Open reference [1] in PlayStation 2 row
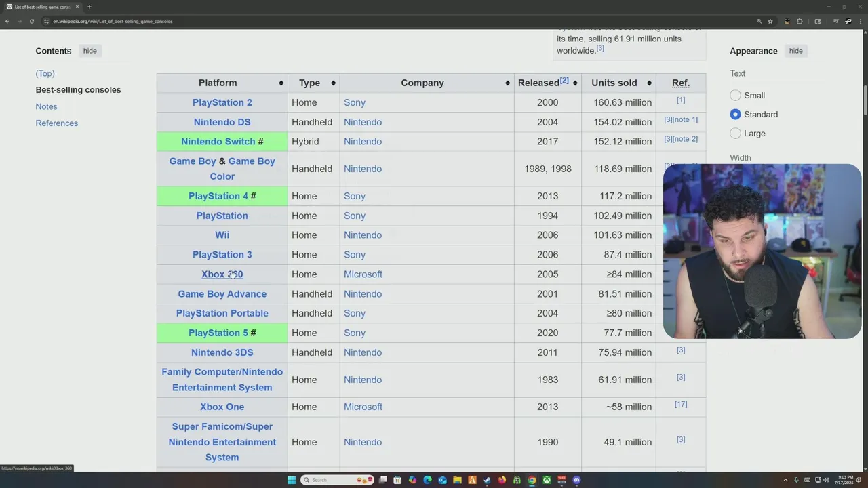Image resolution: width=868 pixels, height=488 pixels. click(681, 100)
